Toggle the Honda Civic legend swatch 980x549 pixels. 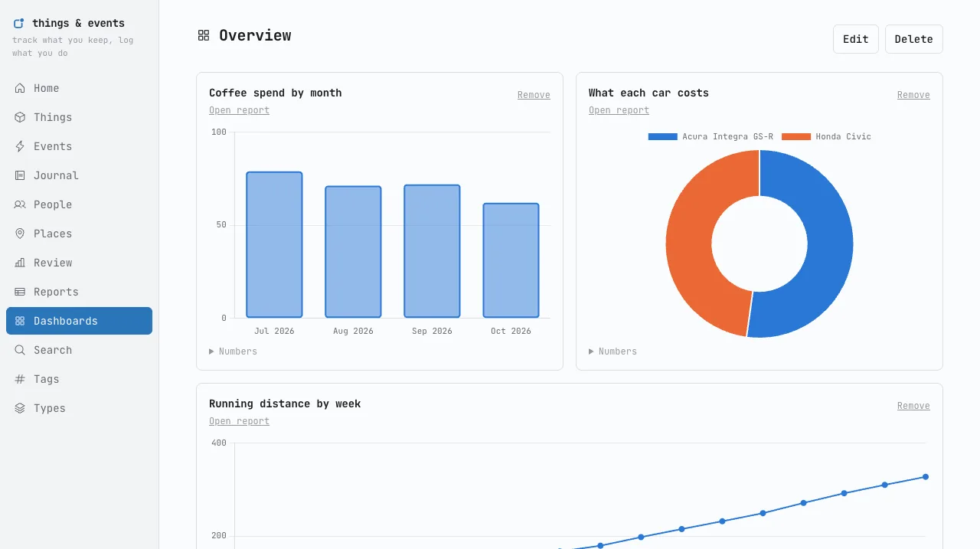(795, 137)
